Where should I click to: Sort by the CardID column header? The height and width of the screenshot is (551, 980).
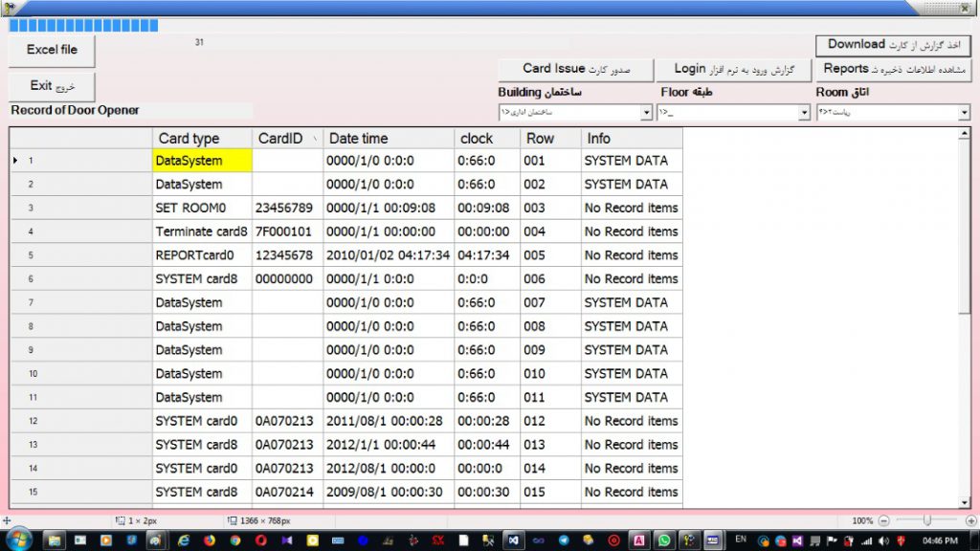pyautogui.click(x=288, y=139)
